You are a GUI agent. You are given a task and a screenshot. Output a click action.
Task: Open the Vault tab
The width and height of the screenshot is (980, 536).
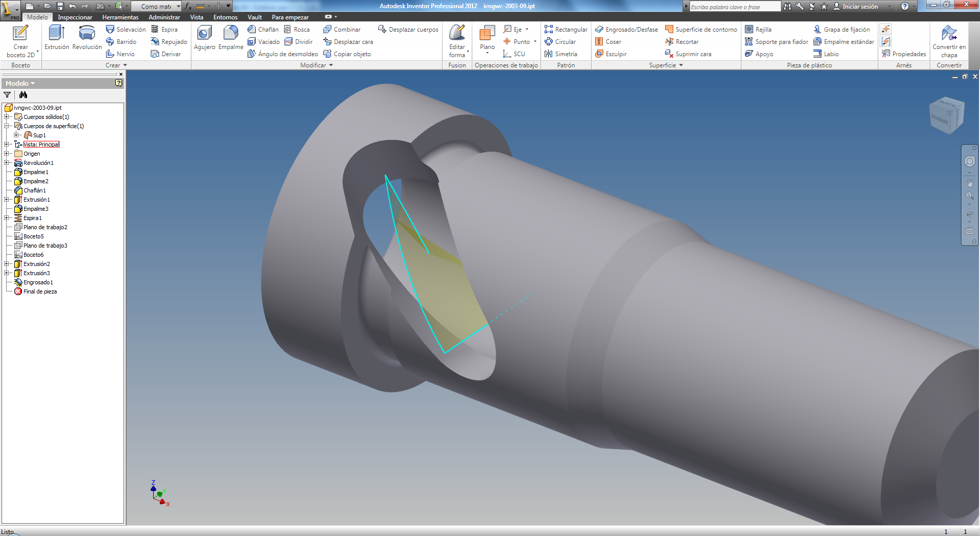click(255, 17)
